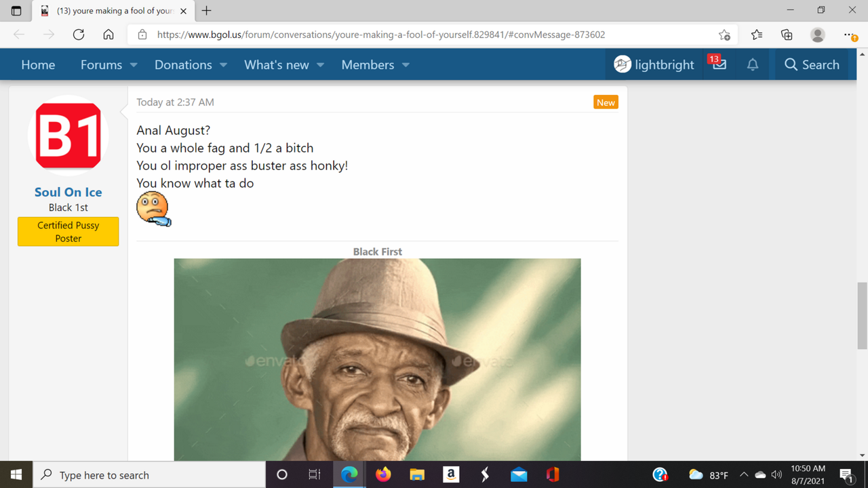Click the 'Today at 2:37 AM' timestamp
868x488 pixels.
coord(175,102)
